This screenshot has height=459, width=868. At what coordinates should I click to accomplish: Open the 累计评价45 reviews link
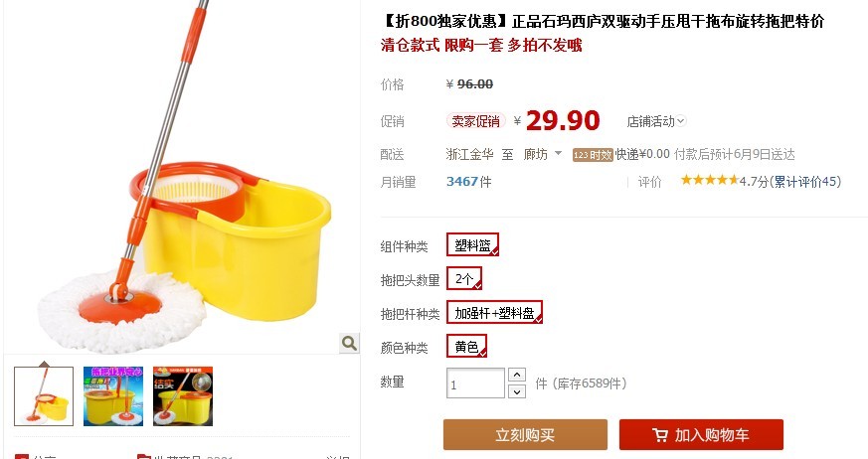[806, 181]
